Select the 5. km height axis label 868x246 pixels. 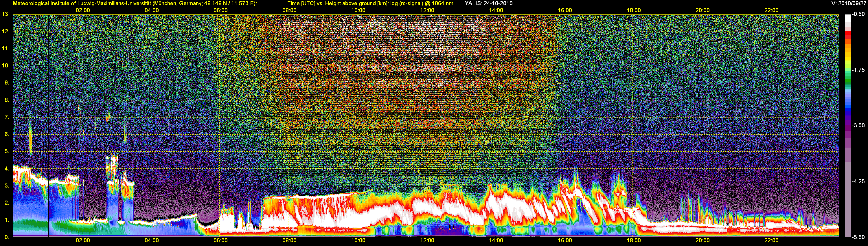tap(7, 151)
